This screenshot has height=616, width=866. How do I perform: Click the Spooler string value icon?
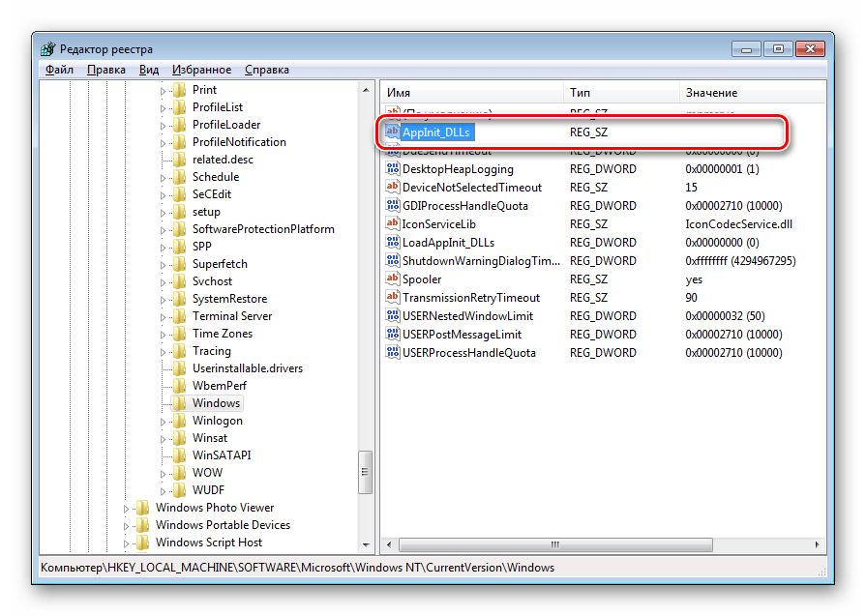coord(393,279)
